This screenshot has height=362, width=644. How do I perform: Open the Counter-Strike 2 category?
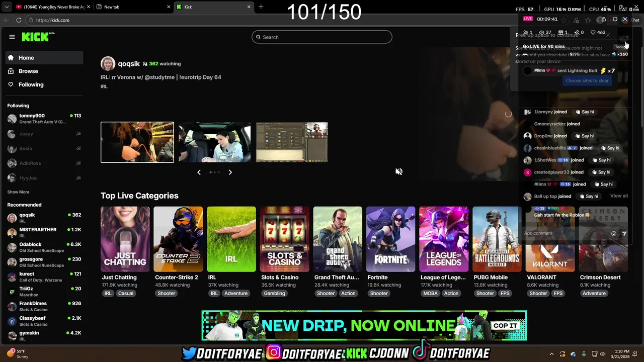pyautogui.click(x=178, y=239)
